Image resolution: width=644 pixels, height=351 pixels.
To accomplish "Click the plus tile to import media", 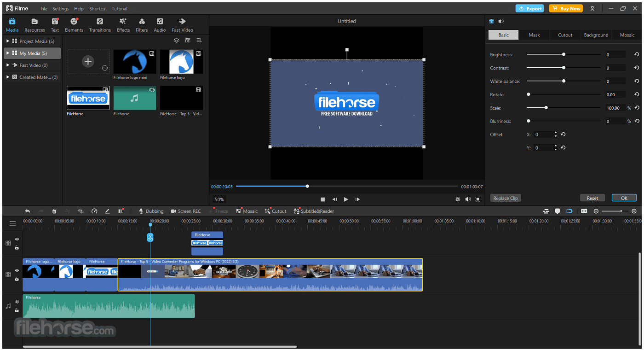I will (x=88, y=61).
